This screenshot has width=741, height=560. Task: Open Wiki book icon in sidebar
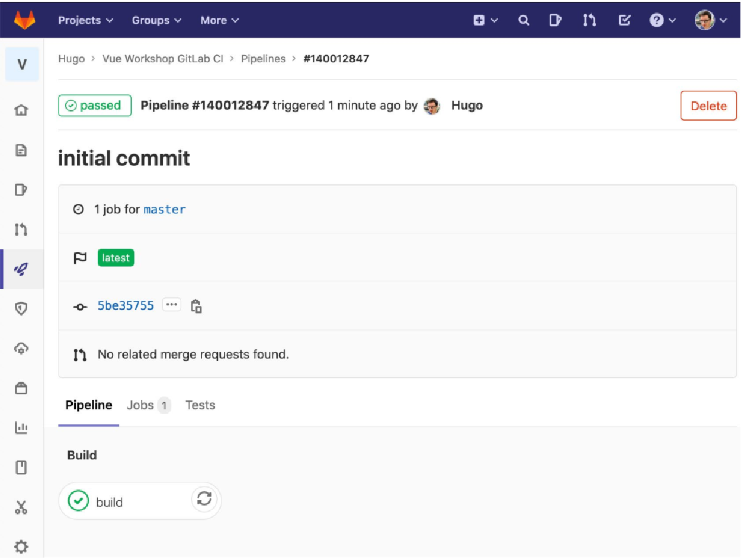[x=21, y=468]
